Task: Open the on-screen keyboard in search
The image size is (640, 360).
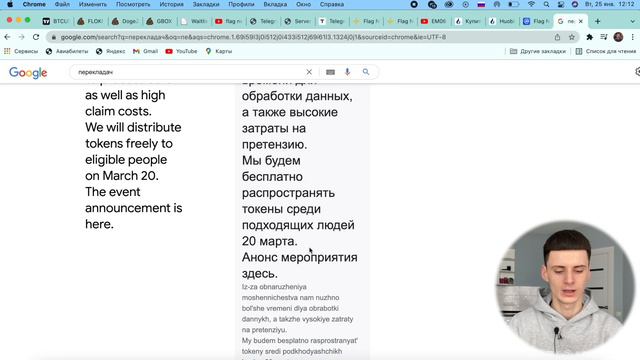Action: pyautogui.click(x=330, y=72)
